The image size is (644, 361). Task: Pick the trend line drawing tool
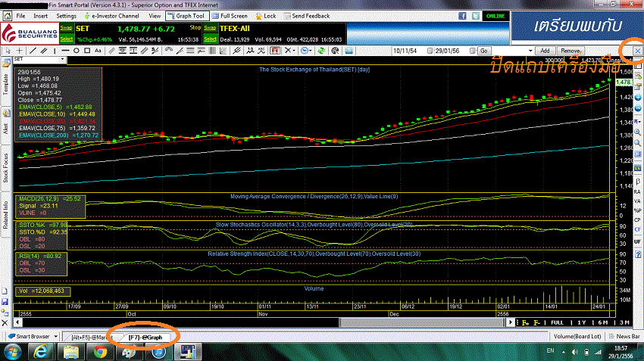pos(33,51)
